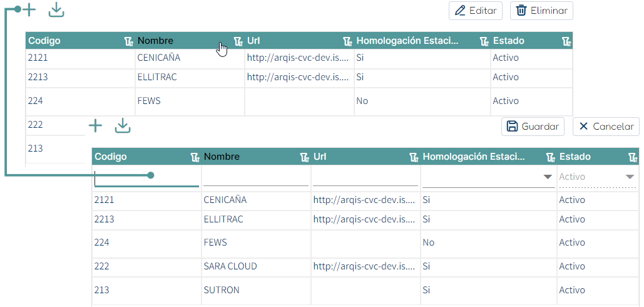The width and height of the screenshot is (644, 307).
Task: Click the new row Url input field
Action: coord(365,179)
